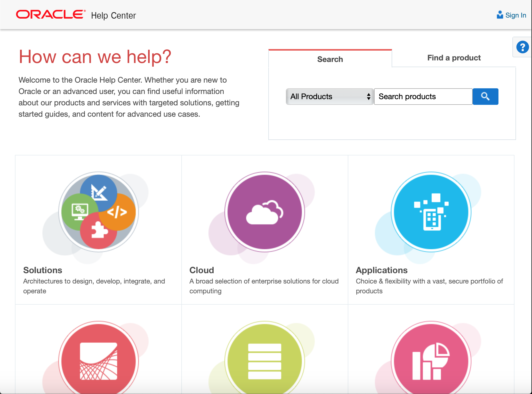Open the Solutions multi-circle icon
The width and height of the screenshot is (532, 394).
[98, 212]
